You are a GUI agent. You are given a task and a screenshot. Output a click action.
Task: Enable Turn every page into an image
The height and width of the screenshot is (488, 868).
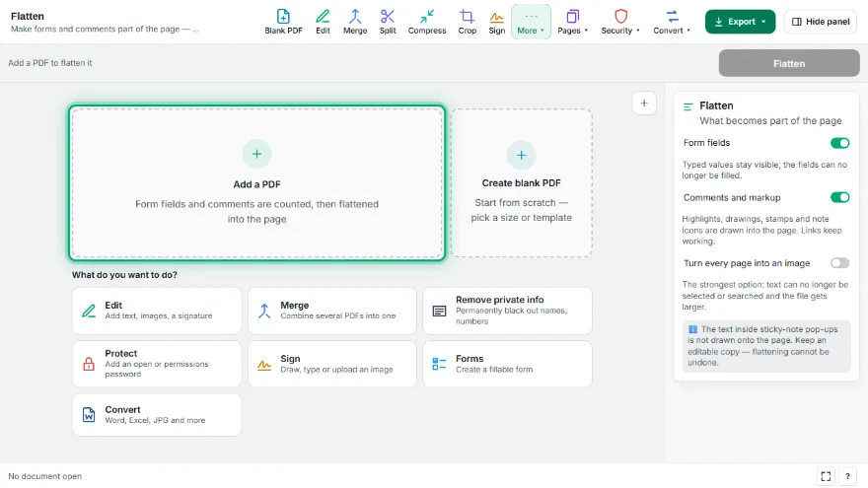tap(839, 263)
